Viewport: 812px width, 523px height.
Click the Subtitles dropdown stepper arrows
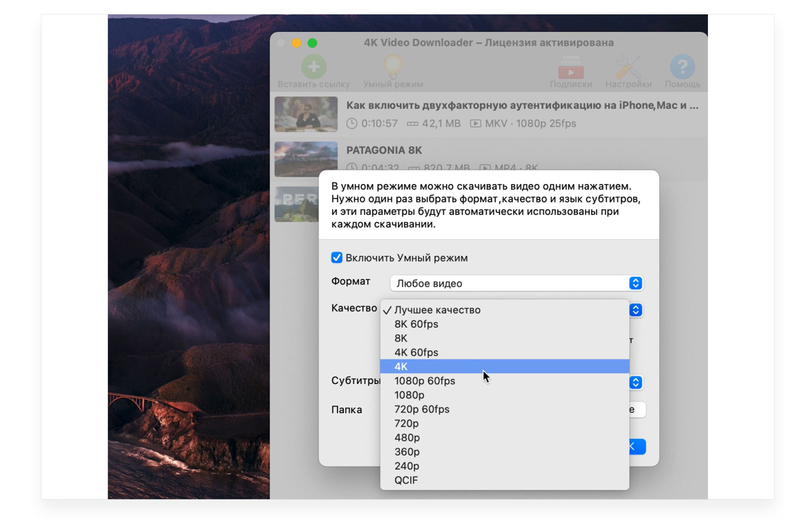(636, 383)
